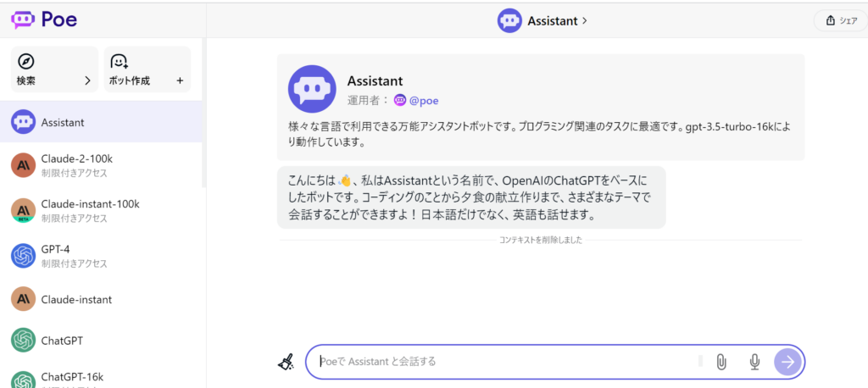
Task: Click the greeting message starting with こんにちは
Action: click(x=471, y=197)
